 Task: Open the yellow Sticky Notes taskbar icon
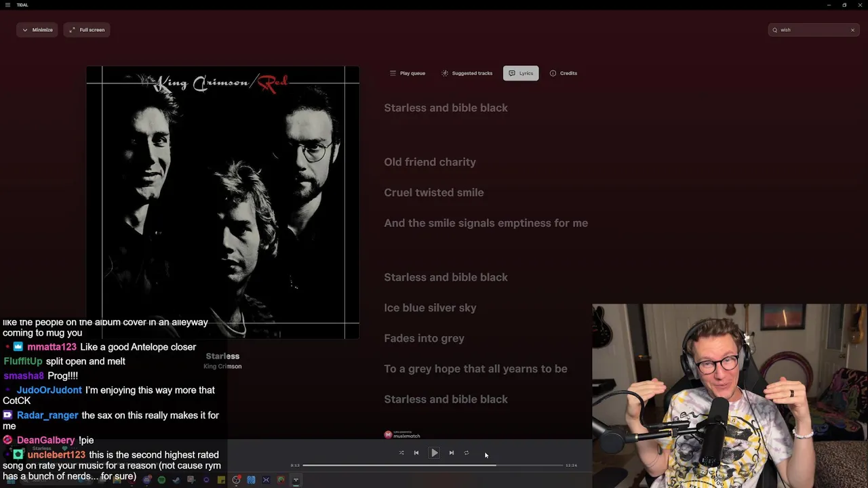pos(221,480)
